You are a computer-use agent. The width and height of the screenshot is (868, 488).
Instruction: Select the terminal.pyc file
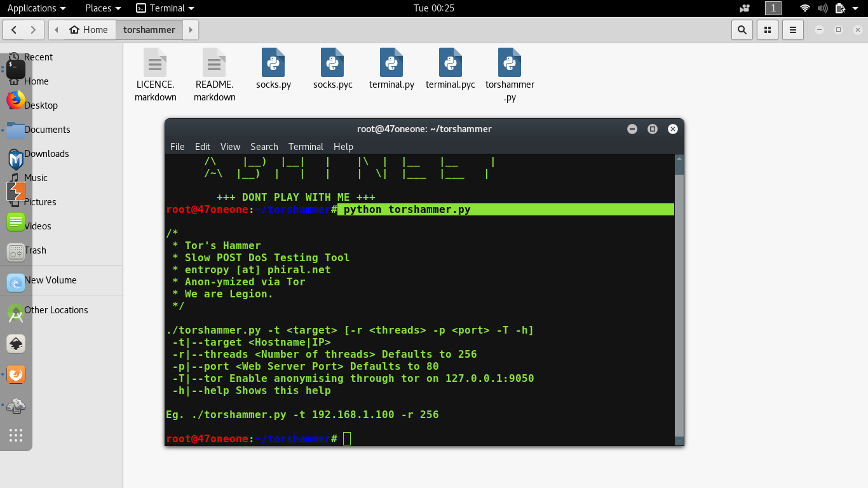click(451, 69)
